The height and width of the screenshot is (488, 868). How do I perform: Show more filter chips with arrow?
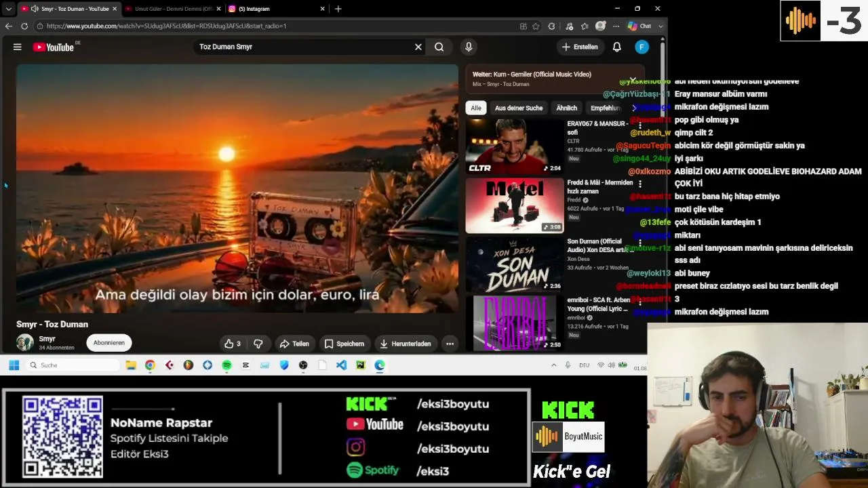[634, 108]
